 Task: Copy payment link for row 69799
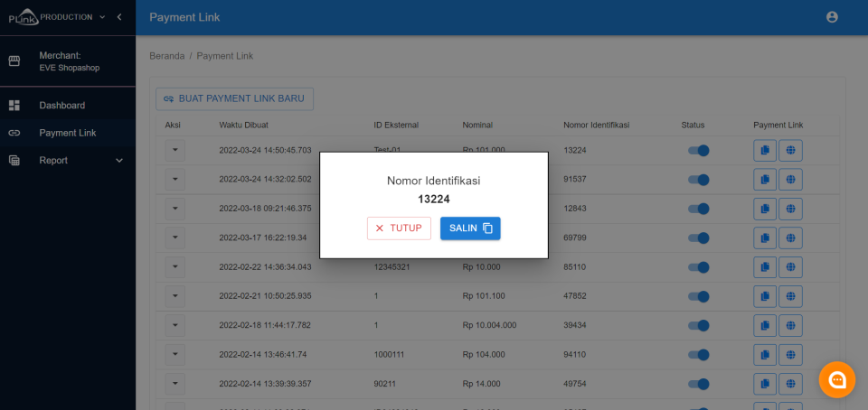765,238
